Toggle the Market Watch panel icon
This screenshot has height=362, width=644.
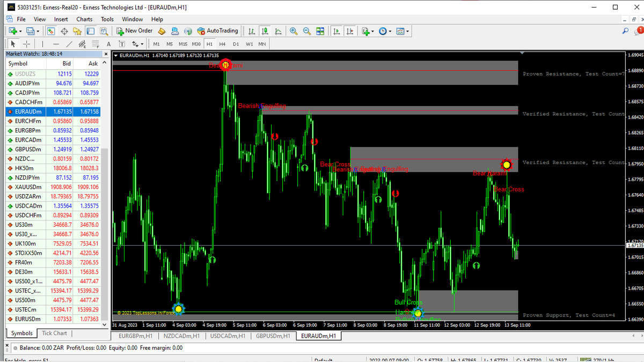coord(51,31)
